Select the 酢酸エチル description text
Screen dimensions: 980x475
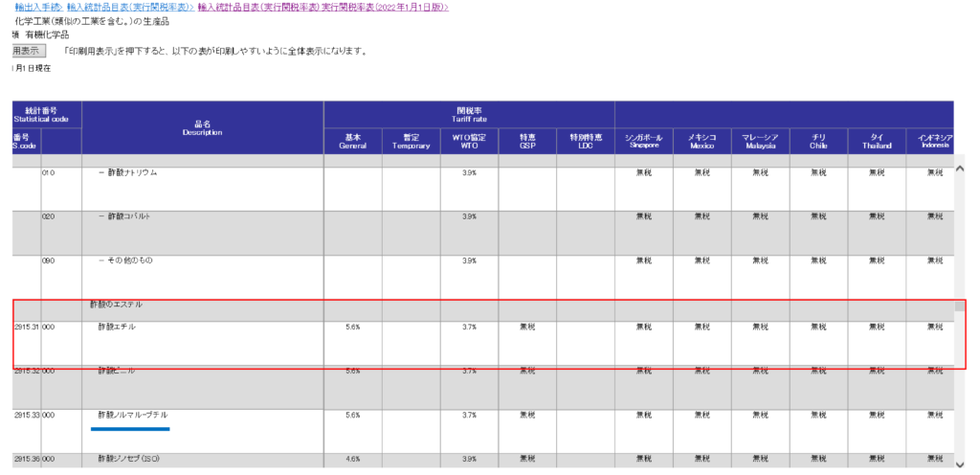coord(117,327)
